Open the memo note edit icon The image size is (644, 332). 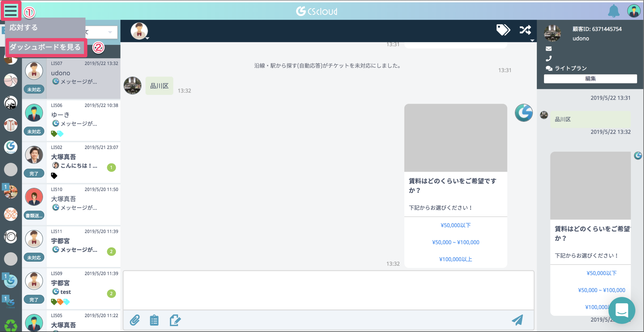(175, 320)
